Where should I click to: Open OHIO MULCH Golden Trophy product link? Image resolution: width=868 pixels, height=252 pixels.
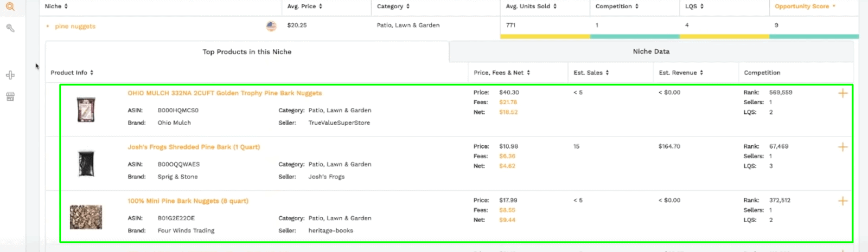[225, 93]
